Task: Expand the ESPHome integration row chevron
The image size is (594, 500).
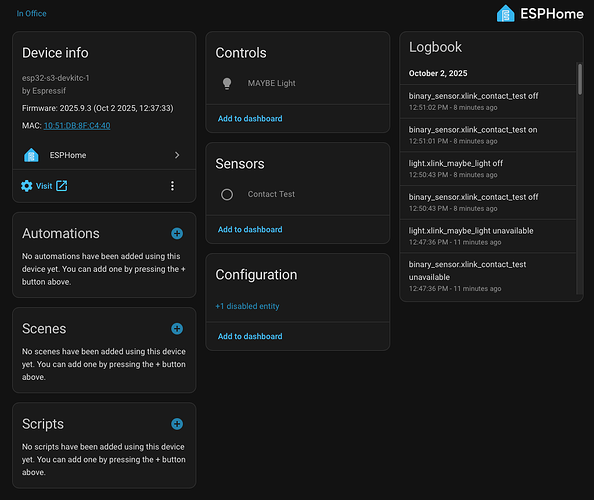Action: pyautogui.click(x=177, y=155)
